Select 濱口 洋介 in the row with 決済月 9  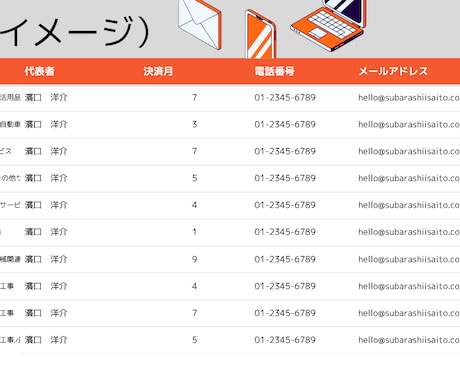[x=46, y=259]
